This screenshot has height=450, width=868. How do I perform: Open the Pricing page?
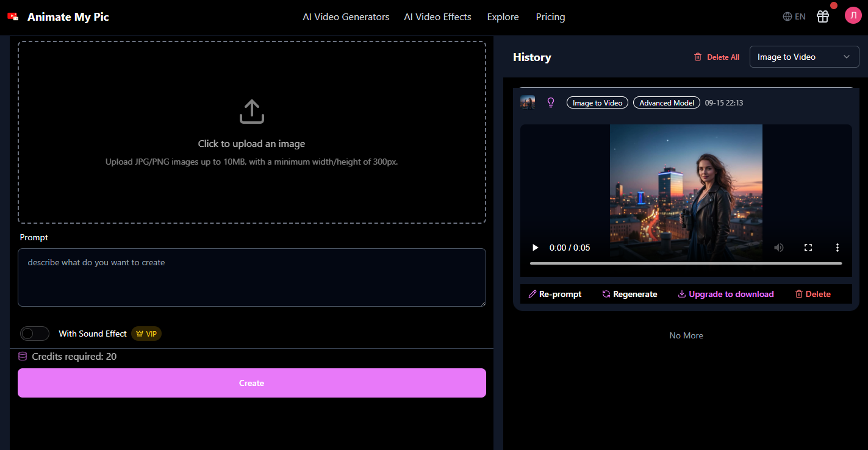[550, 17]
